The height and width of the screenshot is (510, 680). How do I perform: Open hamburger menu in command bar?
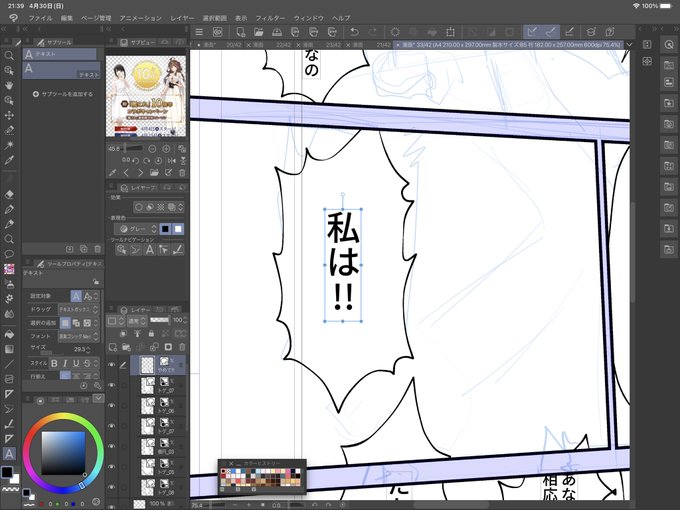(x=199, y=32)
